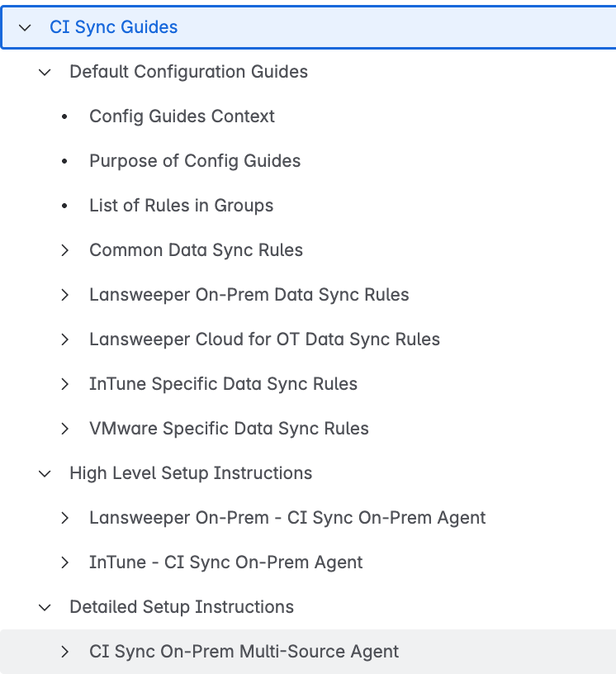
Task: Select CI Sync On-Prem Multi-Source Agent label
Action: click(x=244, y=652)
